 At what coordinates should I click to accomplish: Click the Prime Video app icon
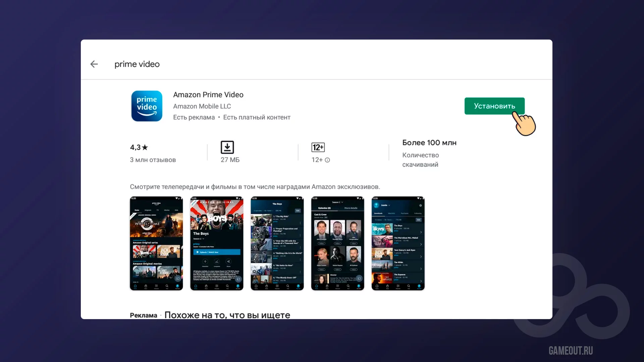pyautogui.click(x=147, y=106)
